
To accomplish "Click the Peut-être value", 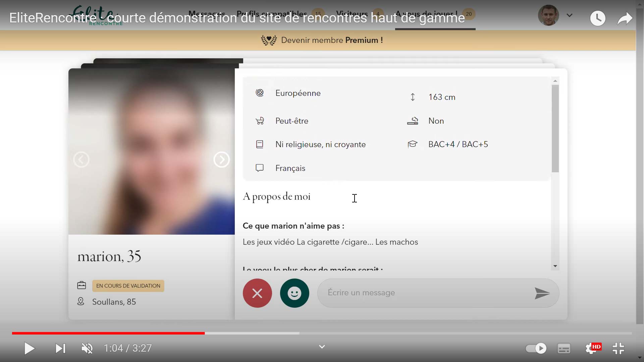I will pyautogui.click(x=292, y=121).
